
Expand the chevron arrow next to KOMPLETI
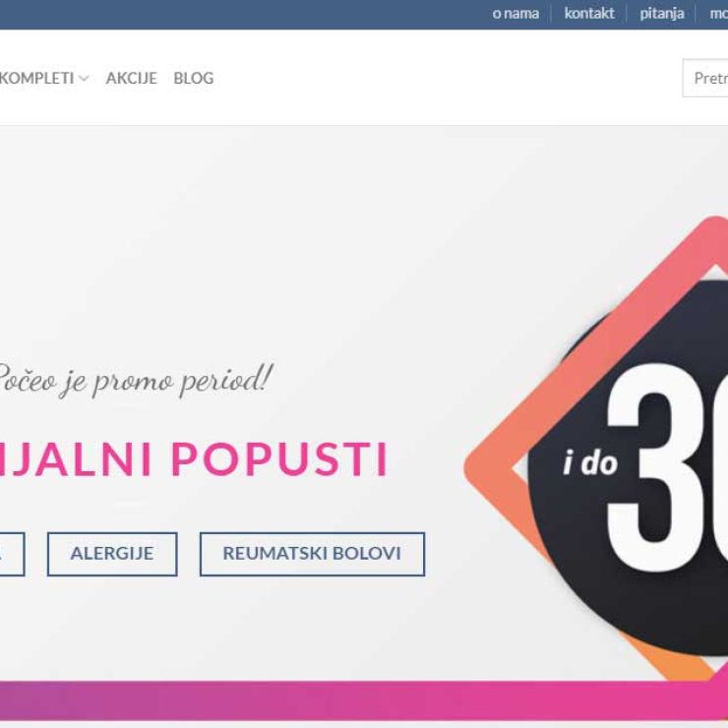tap(84, 79)
